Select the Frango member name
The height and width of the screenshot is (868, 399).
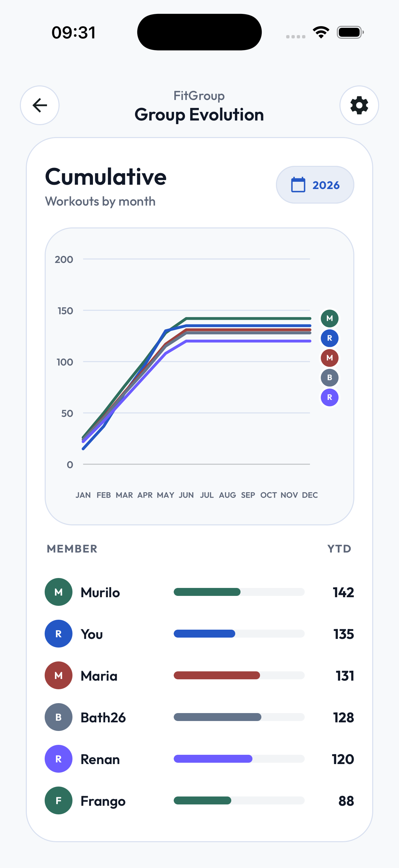pyautogui.click(x=103, y=801)
